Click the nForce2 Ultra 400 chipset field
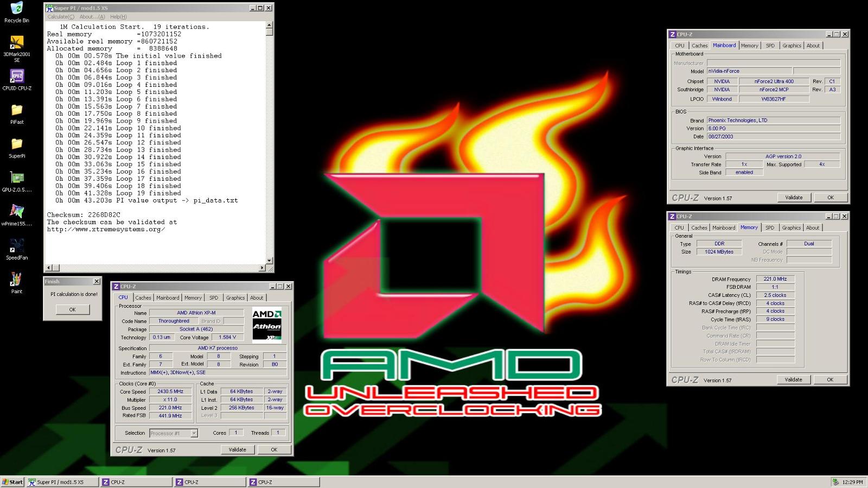The image size is (868, 488). coord(774,81)
